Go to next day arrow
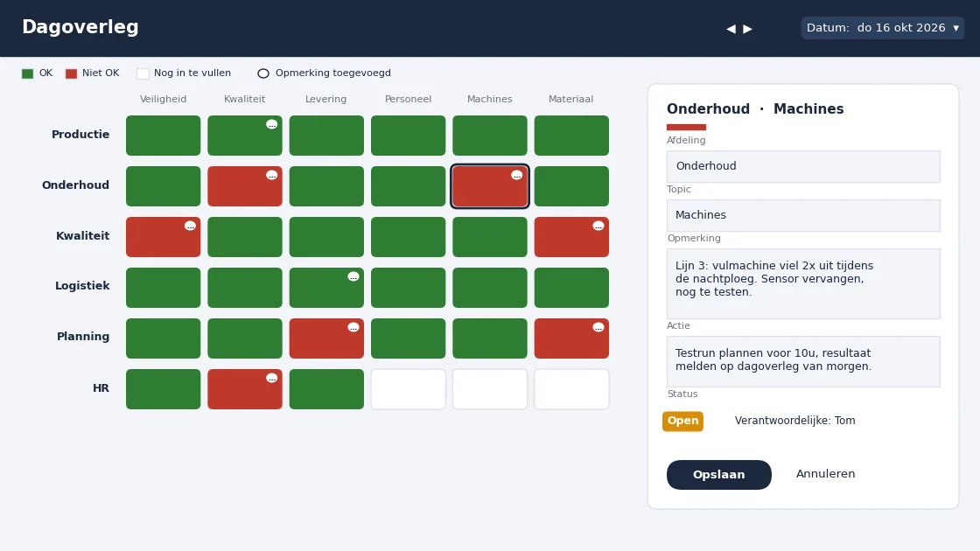Screen dimensions: 980x551 747,29
